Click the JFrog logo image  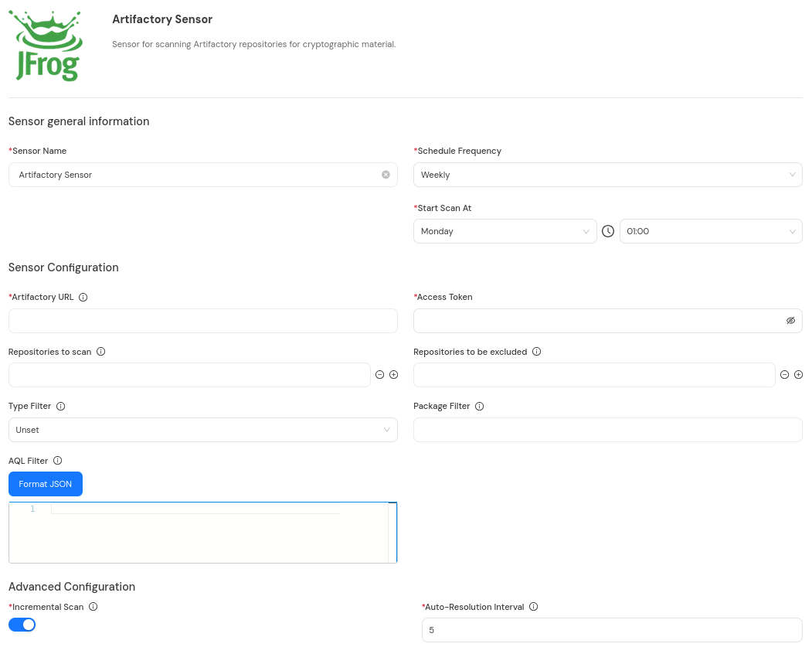point(46,46)
